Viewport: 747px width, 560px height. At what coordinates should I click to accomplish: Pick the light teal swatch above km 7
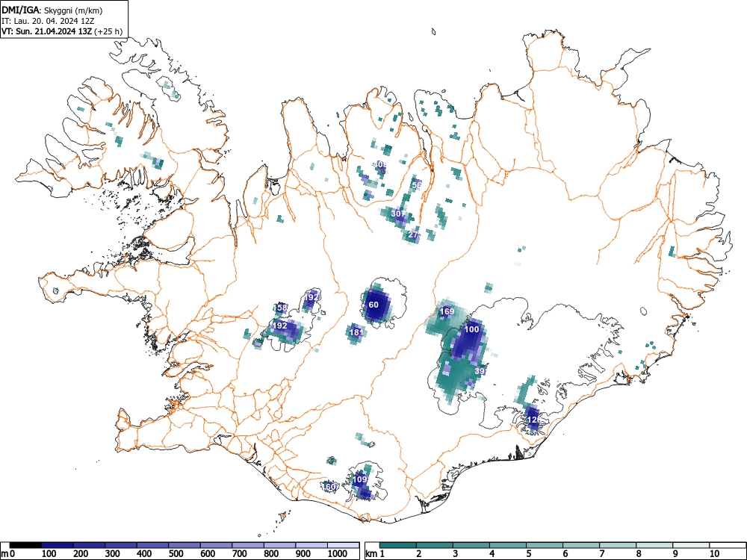point(618,545)
